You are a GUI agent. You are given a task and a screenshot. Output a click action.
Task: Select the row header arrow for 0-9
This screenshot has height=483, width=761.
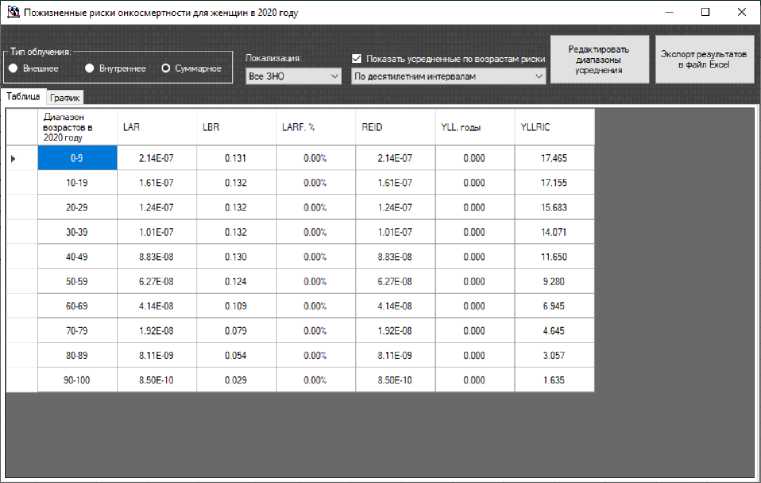tap(22, 158)
